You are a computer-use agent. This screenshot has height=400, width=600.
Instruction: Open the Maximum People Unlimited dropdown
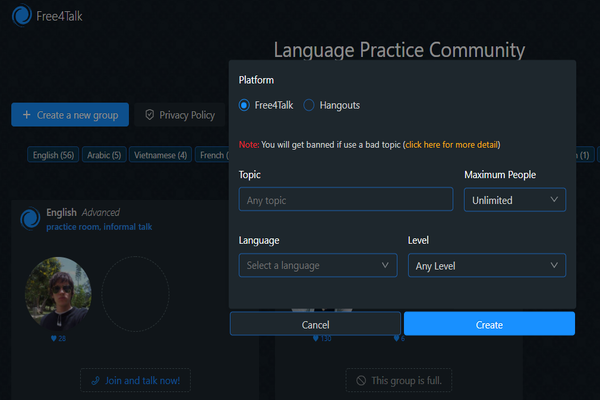coord(515,200)
